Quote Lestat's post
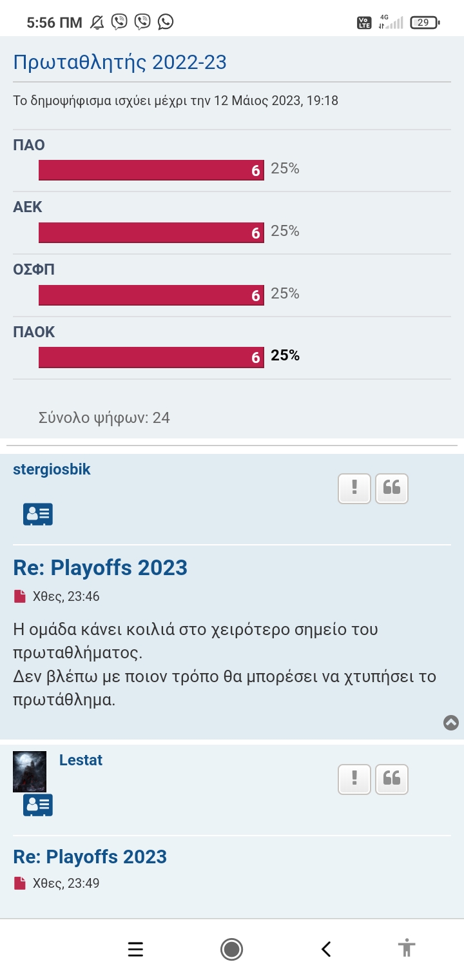The height and width of the screenshot is (980, 464). [x=392, y=779]
